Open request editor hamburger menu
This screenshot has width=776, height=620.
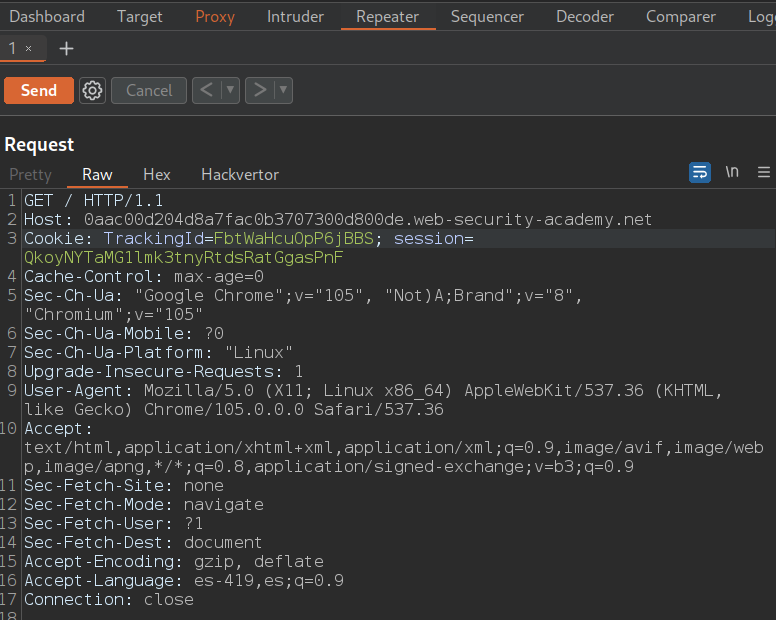(x=764, y=172)
